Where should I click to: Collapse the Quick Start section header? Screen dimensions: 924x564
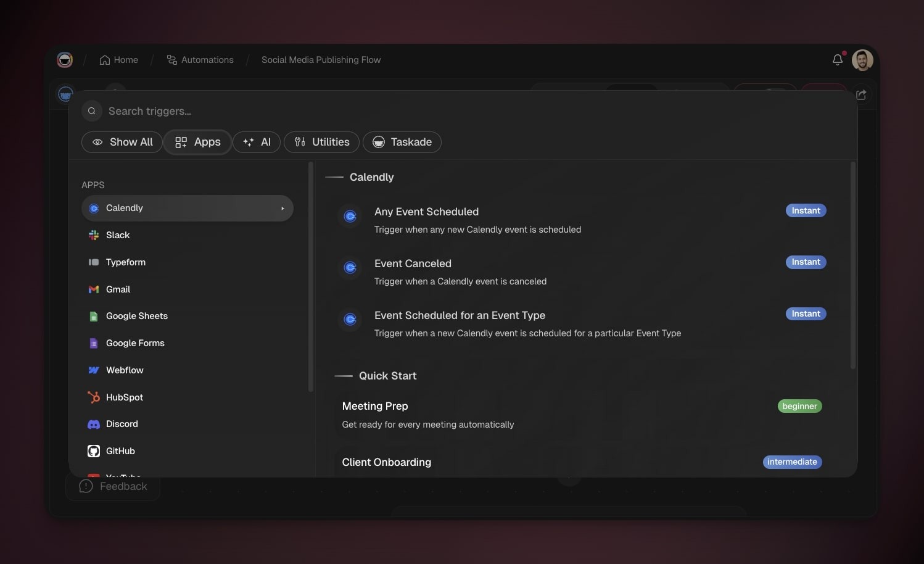387,376
